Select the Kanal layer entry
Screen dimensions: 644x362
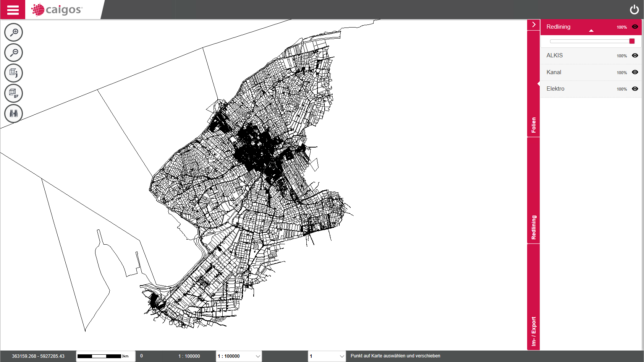(554, 72)
